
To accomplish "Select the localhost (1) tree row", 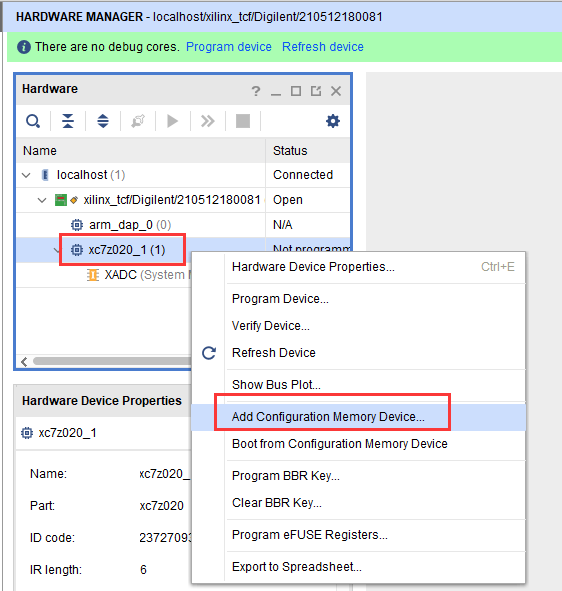I will coord(183,175).
